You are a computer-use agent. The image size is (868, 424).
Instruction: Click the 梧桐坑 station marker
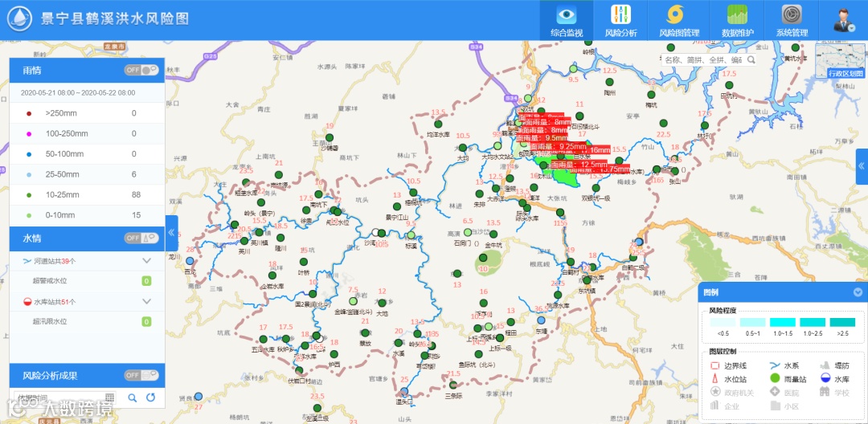413,193
